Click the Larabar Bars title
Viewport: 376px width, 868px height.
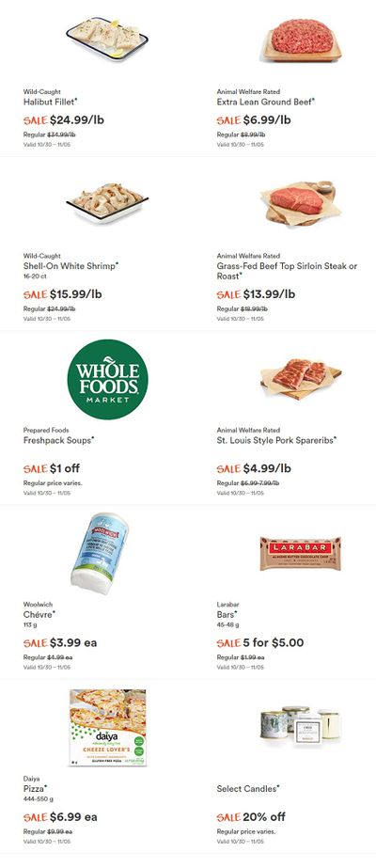pos(225,614)
